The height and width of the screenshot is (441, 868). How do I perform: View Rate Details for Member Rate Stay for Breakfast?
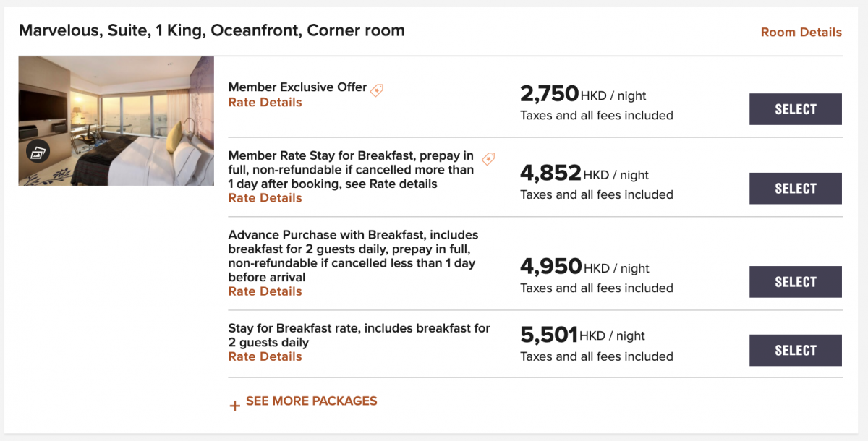point(265,198)
